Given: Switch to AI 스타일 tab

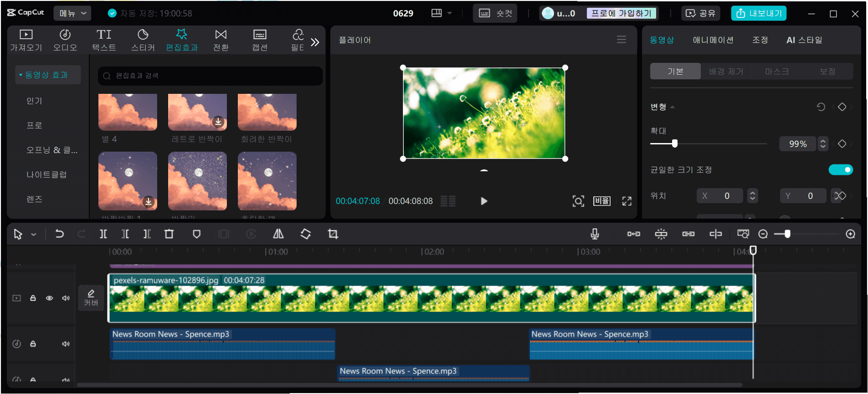Looking at the screenshot, I should (x=804, y=40).
